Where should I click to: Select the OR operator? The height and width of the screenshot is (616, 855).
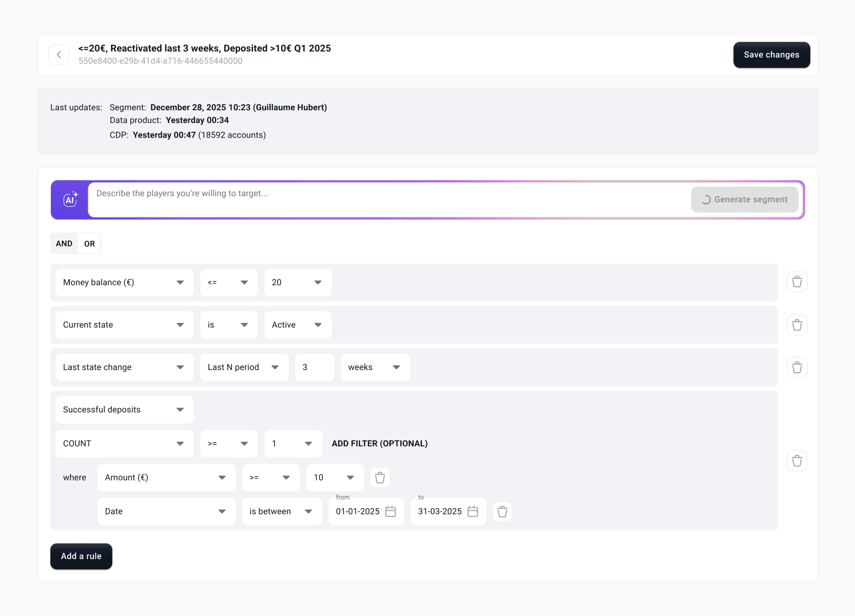click(x=89, y=243)
